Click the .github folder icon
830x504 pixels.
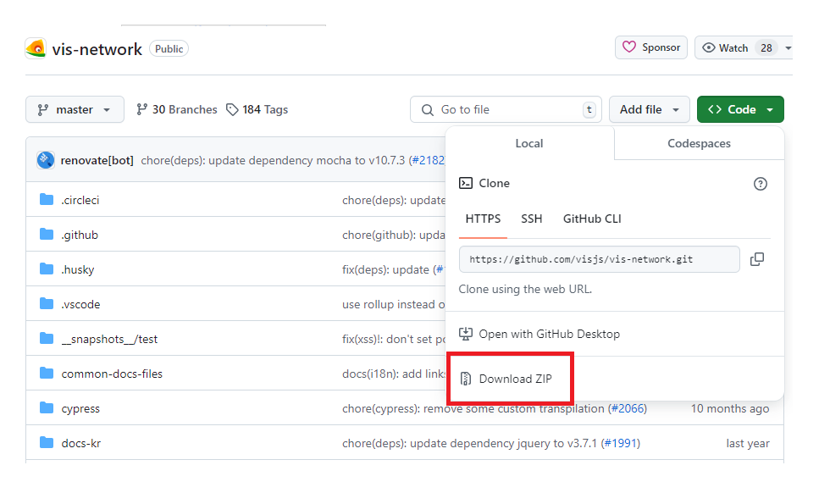[47, 234]
